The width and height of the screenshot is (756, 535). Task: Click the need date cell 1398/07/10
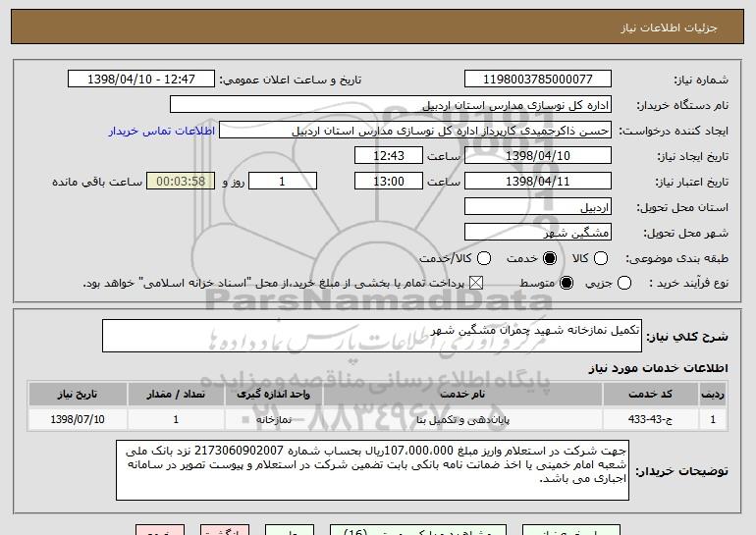pyautogui.click(x=78, y=419)
